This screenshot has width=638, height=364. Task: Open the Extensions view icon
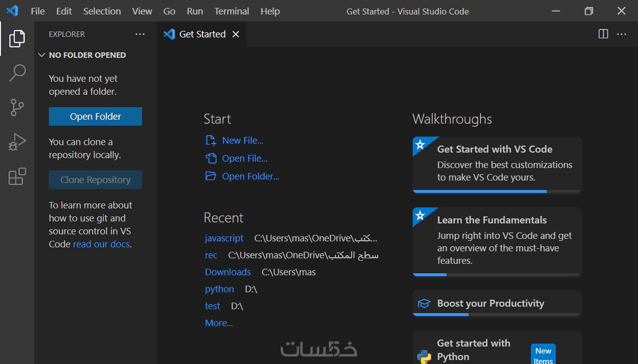pyautogui.click(x=17, y=176)
